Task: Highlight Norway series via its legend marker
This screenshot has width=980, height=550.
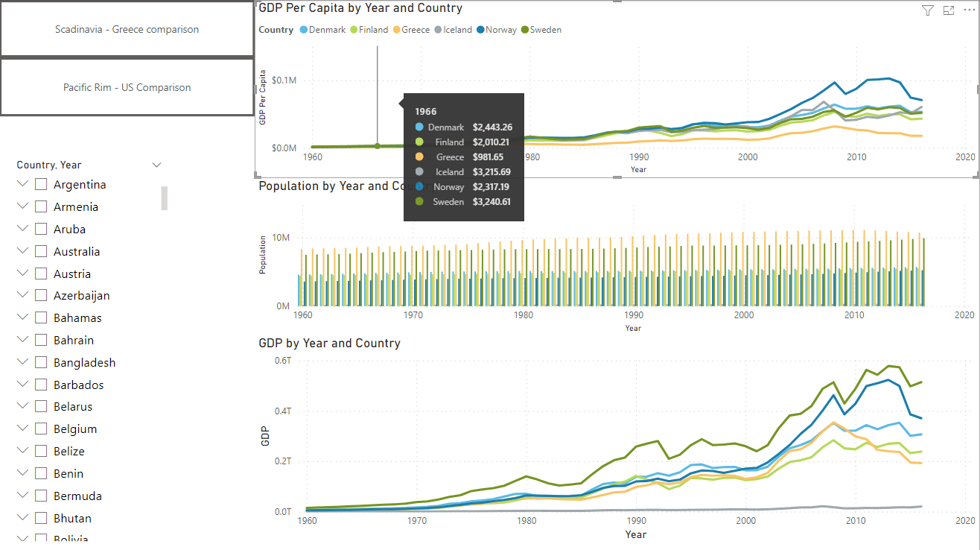Action: 480,30
